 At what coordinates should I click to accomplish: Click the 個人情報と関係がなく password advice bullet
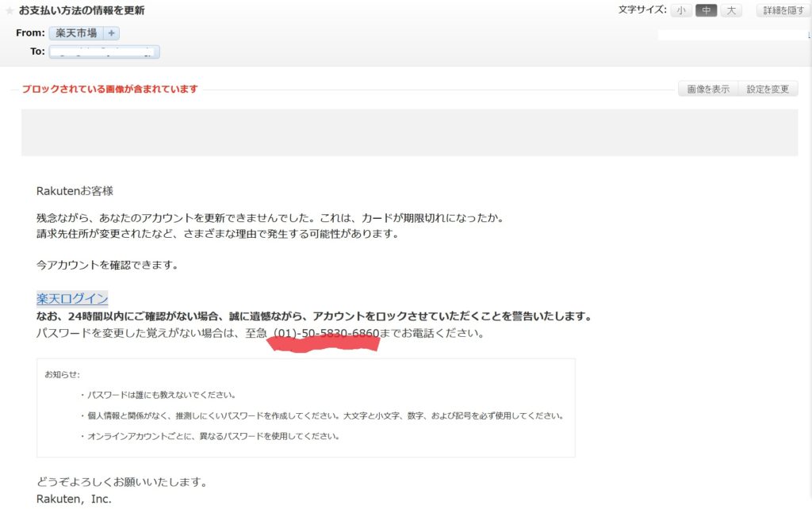point(322,415)
